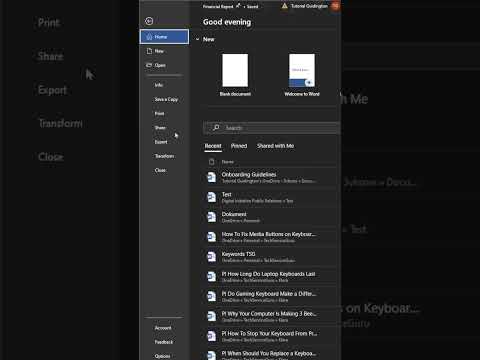Click Word icon beside Keywords TSG
This screenshot has width=480, height=360.
pyautogui.click(x=212, y=257)
